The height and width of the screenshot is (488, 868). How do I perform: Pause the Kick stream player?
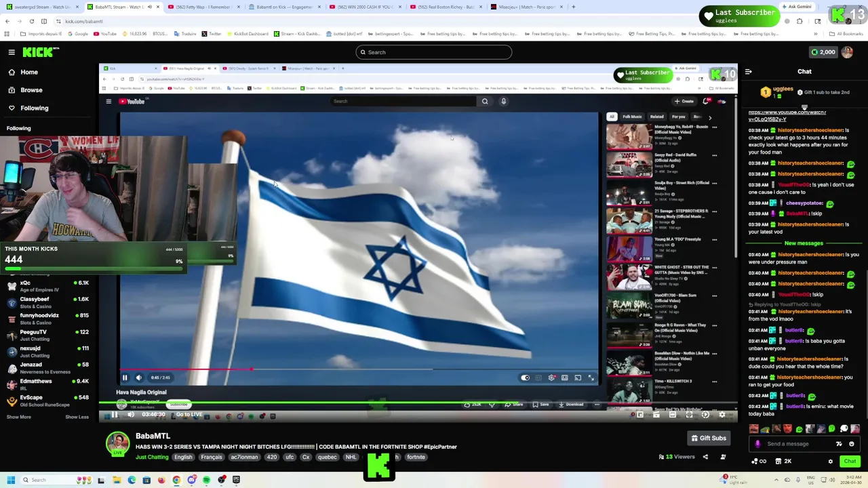coord(115,415)
